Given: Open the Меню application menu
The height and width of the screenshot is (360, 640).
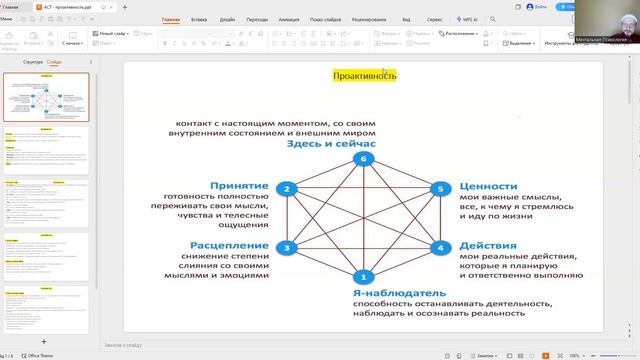Looking at the screenshot, I should click(x=6, y=19).
